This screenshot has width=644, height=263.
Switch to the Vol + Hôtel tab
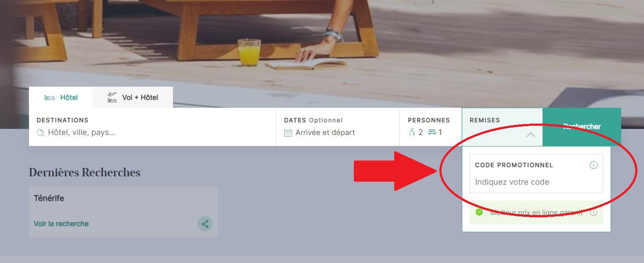coord(133,97)
